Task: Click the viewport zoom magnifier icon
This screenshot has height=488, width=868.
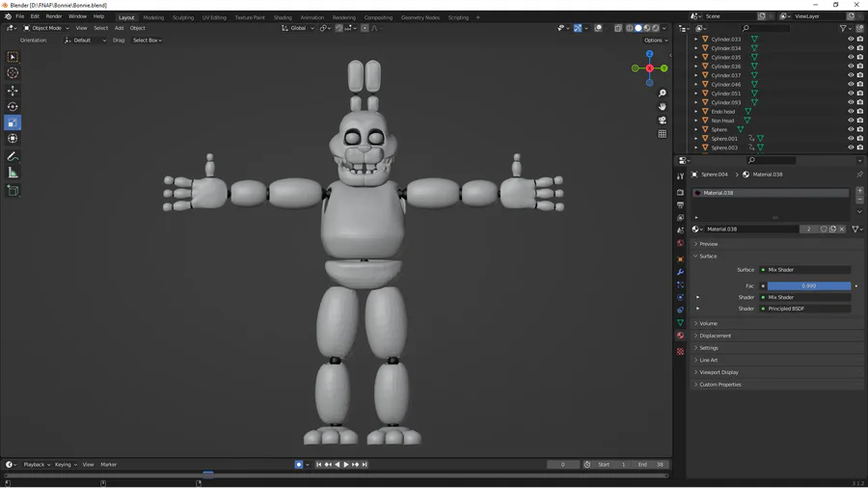Action: 662,93
